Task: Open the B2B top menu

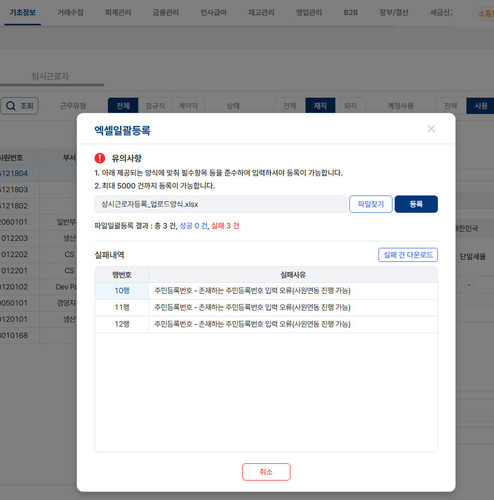Action: click(x=351, y=13)
